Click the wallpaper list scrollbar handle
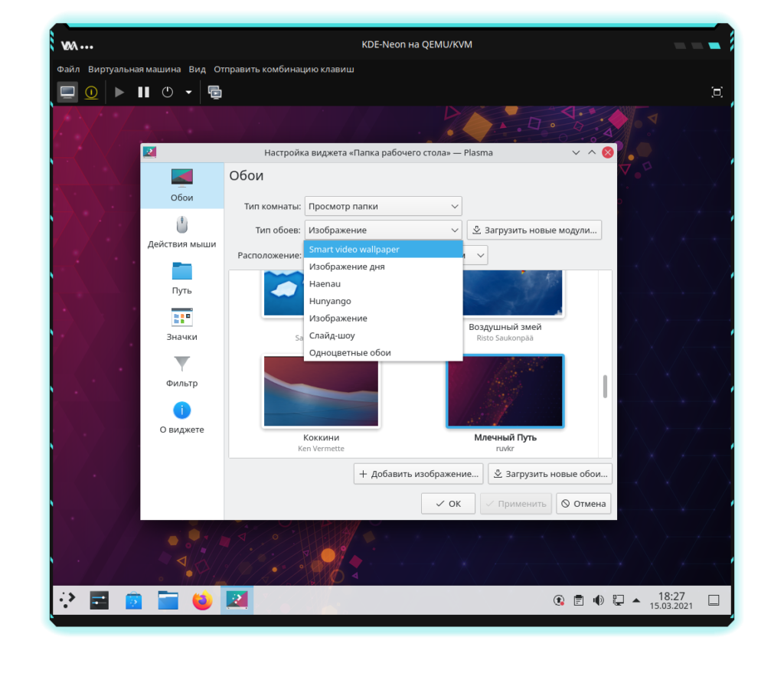The width and height of the screenshot is (784, 683). coord(605,387)
